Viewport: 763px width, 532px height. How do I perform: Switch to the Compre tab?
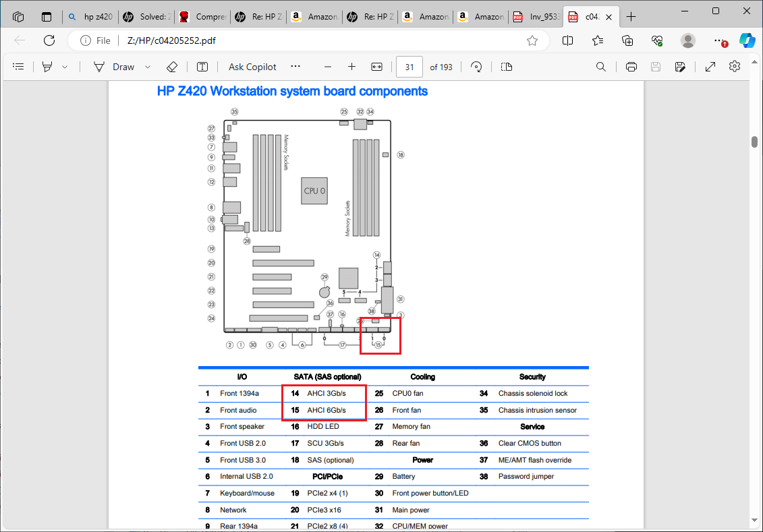tap(202, 17)
